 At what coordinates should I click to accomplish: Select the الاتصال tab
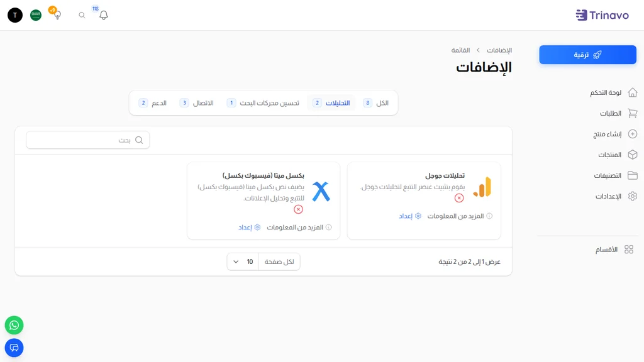point(197,103)
